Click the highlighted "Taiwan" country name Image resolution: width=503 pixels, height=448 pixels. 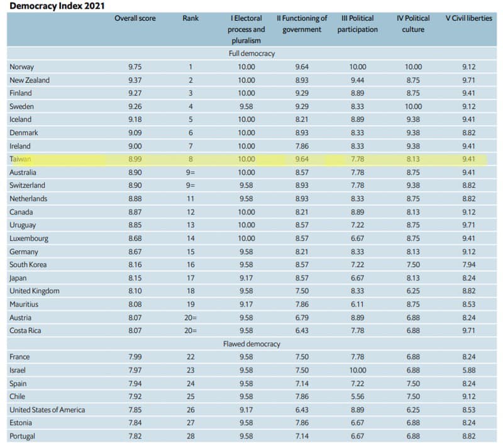pos(20,159)
